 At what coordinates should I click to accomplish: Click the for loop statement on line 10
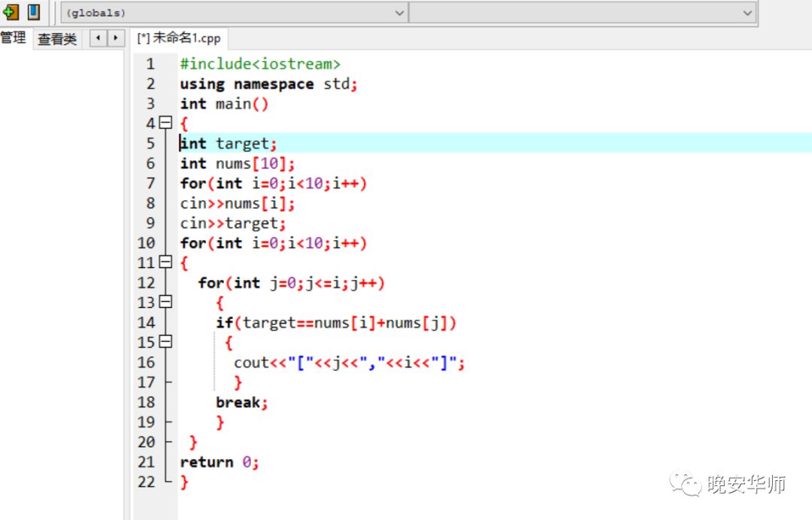273,242
